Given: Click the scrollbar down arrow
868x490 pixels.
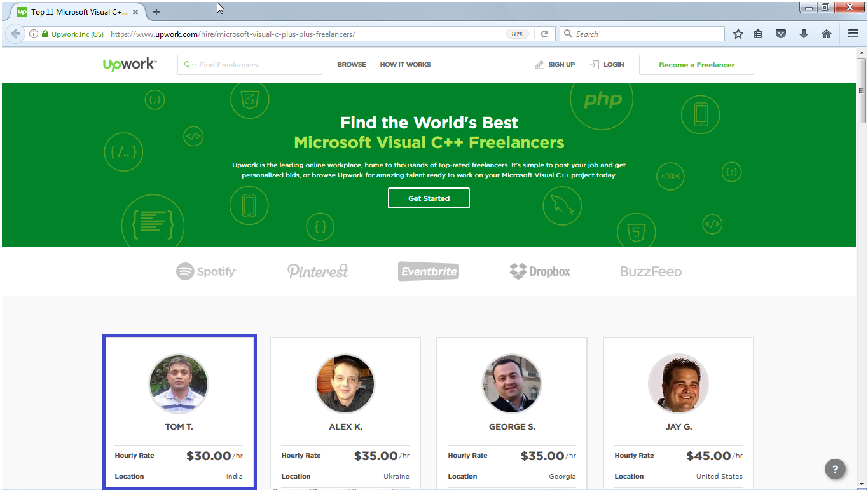Looking at the screenshot, I should point(862,484).
